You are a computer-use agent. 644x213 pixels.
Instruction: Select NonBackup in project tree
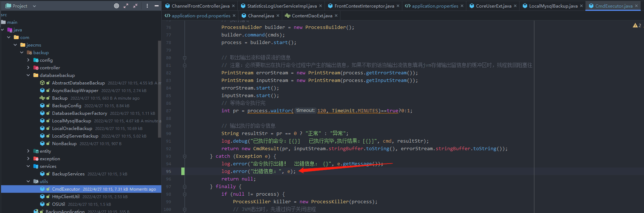pyautogui.click(x=64, y=143)
